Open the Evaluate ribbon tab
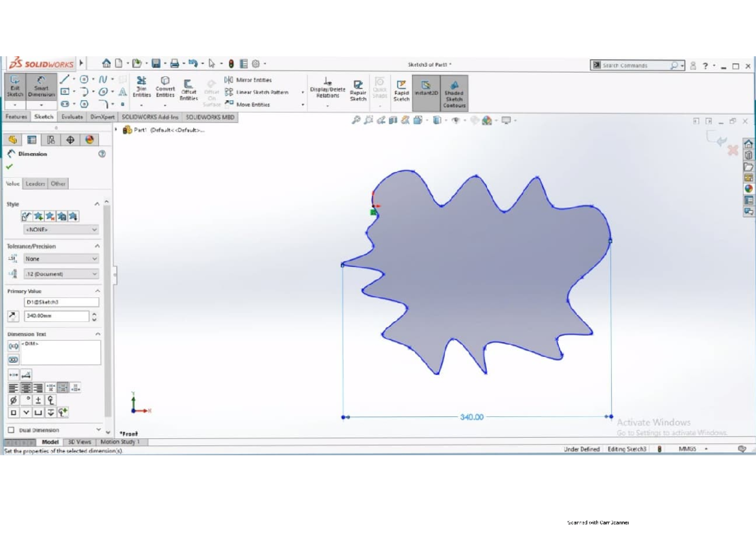Screen dimensions: 756x534 (72, 117)
